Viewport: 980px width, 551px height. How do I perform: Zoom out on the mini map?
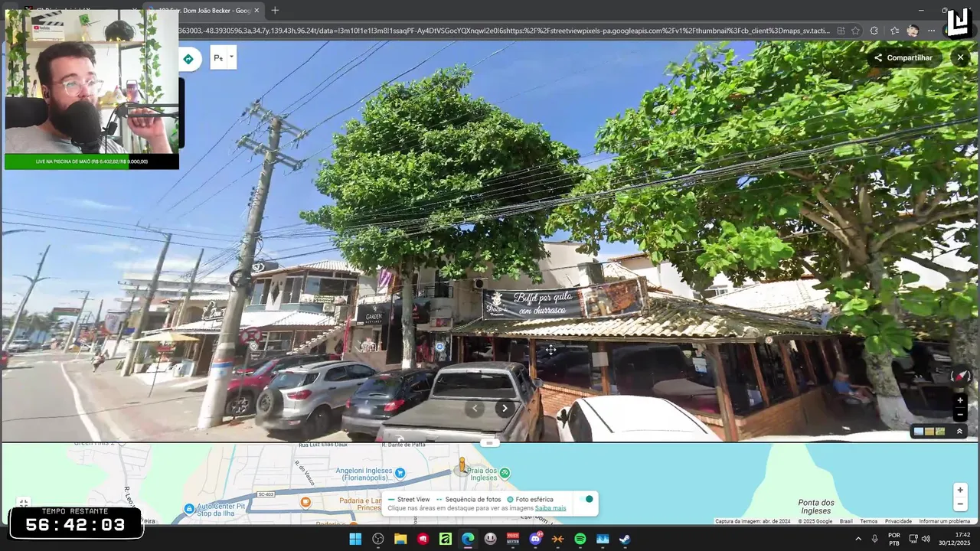click(x=960, y=504)
